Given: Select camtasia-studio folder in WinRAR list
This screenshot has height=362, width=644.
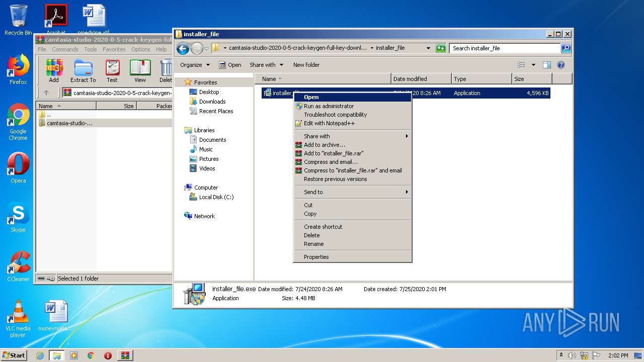Looking at the screenshot, I should pyautogui.click(x=69, y=123).
